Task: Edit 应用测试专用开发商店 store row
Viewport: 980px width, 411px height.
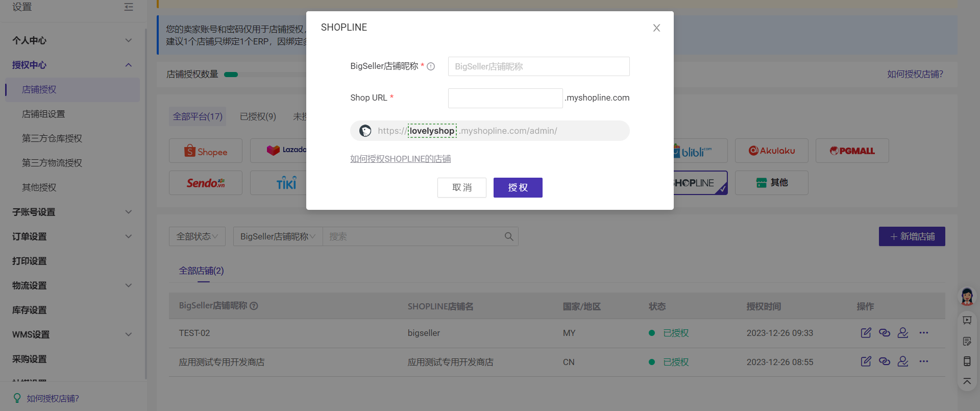Action: click(866, 361)
